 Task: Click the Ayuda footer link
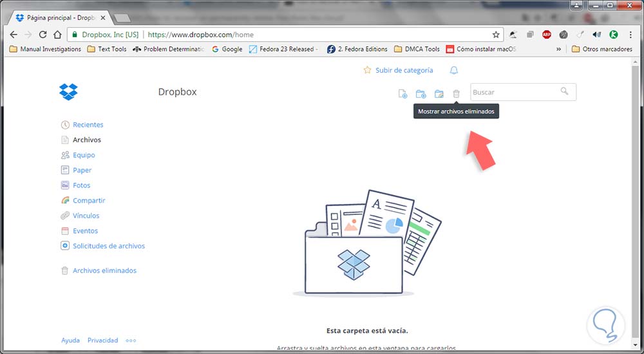click(70, 340)
